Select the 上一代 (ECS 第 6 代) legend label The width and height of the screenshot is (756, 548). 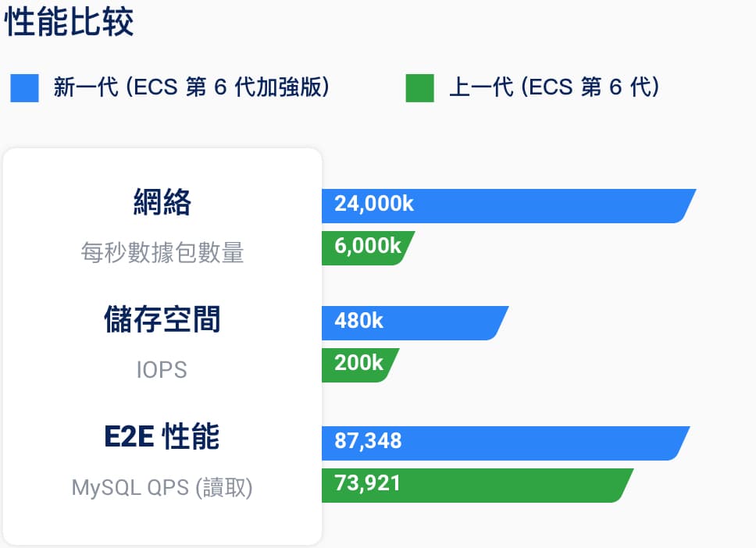[x=554, y=87]
